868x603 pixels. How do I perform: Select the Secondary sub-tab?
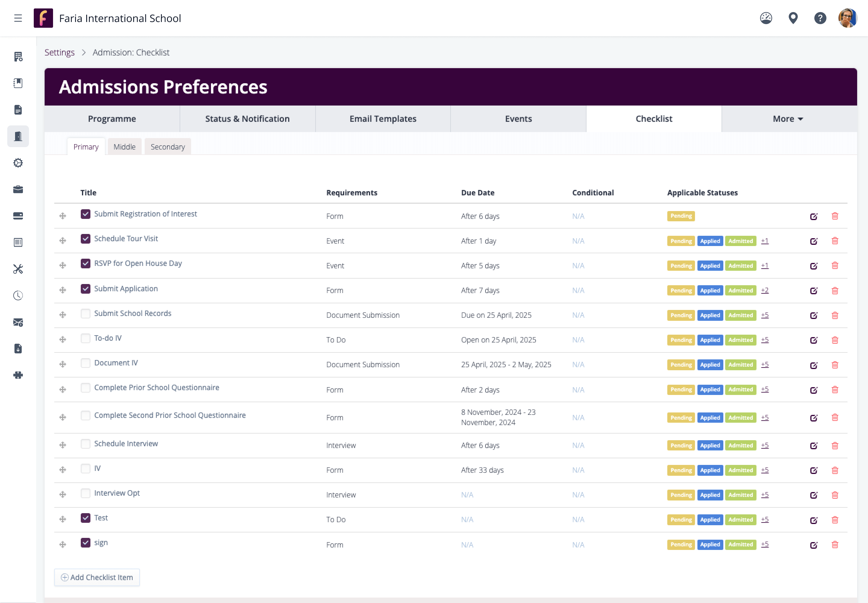click(167, 147)
